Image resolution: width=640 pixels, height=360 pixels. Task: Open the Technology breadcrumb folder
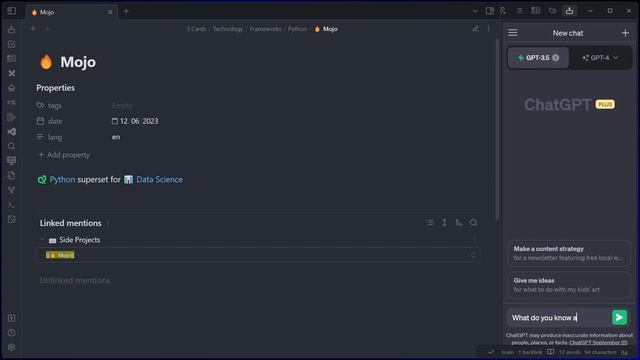228,29
